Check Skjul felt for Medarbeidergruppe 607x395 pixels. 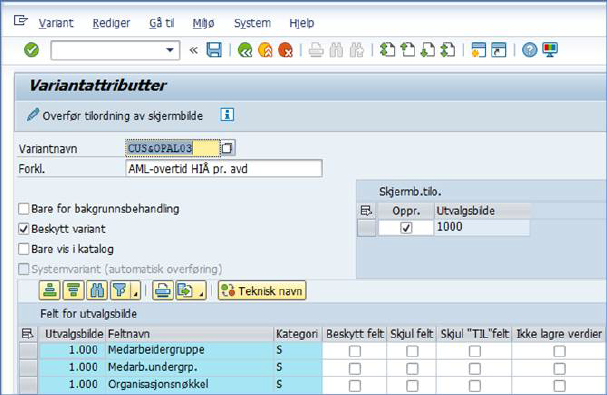coord(412,351)
